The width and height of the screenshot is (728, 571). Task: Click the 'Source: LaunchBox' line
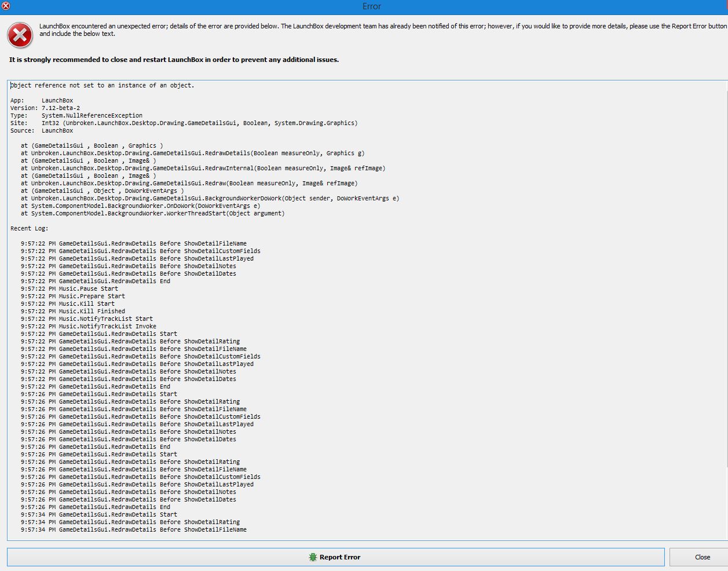42,130
